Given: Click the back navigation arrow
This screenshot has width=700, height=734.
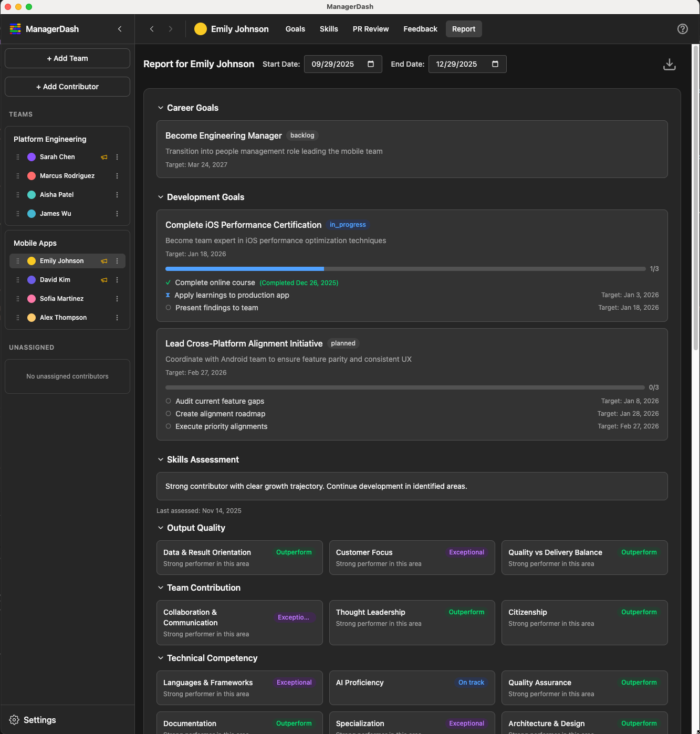Looking at the screenshot, I should click(152, 29).
